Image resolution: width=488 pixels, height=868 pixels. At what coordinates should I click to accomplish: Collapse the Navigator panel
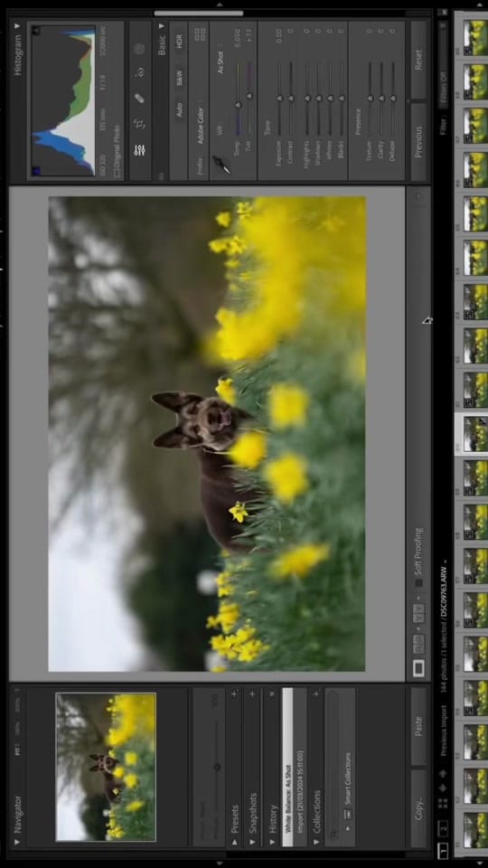coord(17,842)
